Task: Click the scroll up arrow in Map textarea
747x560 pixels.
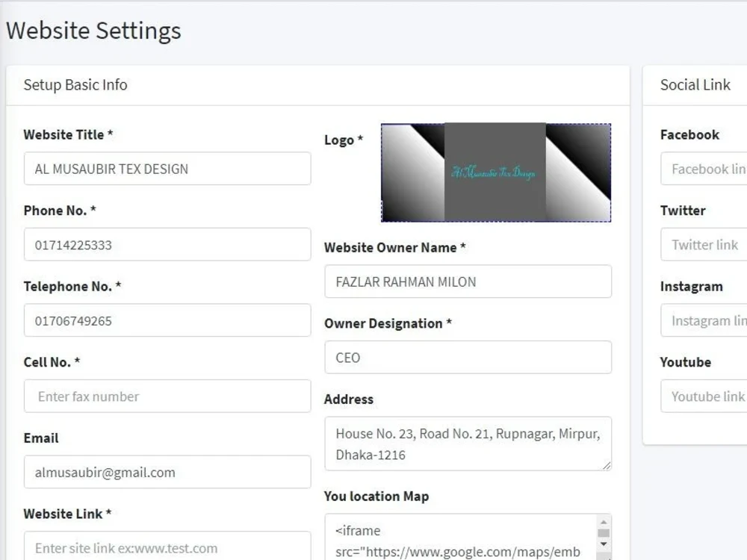Action: [x=604, y=522]
